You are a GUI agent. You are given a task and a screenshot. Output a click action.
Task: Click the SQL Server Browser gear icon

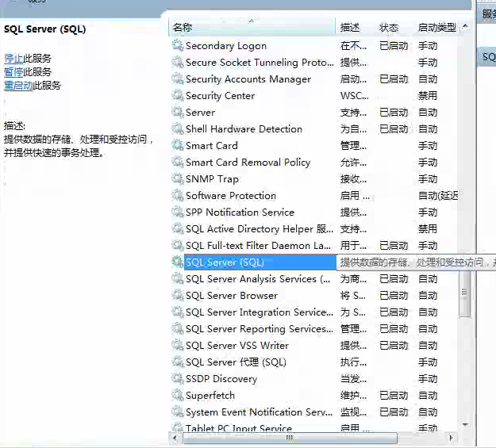(178, 295)
